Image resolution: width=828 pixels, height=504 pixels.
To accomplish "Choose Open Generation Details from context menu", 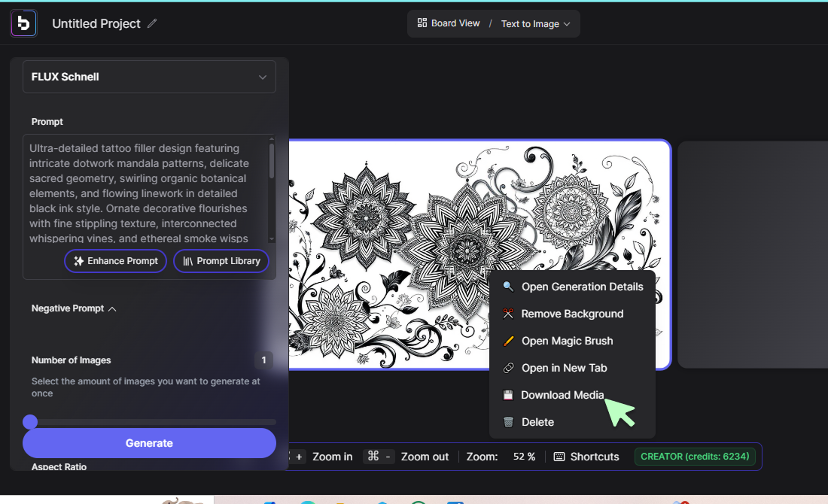I will point(572,287).
